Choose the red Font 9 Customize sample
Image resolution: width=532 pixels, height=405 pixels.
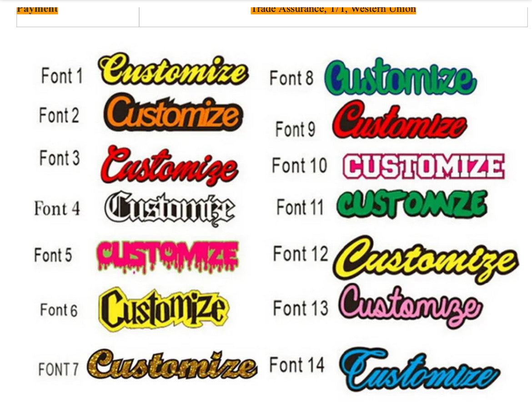399,121
